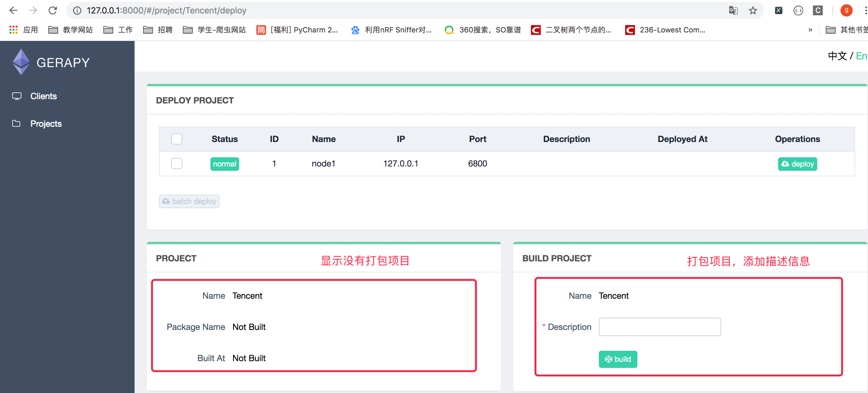The image size is (868, 393).
Task: Toggle the header row checkbox
Action: pyautogui.click(x=176, y=139)
